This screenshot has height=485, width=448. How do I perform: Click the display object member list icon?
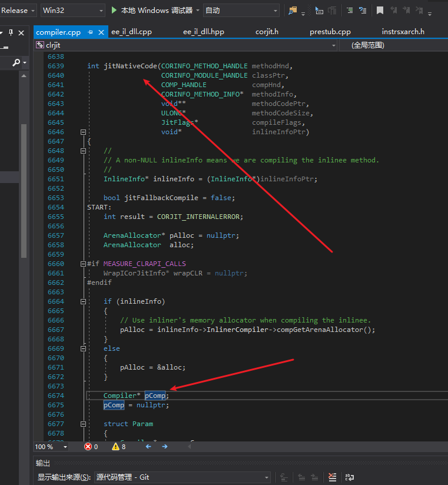pyautogui.click(x=319, y=11)
